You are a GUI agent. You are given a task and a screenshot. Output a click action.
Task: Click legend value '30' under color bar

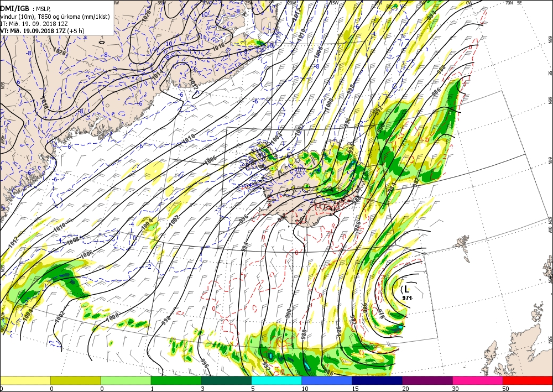tap(456, 389)
